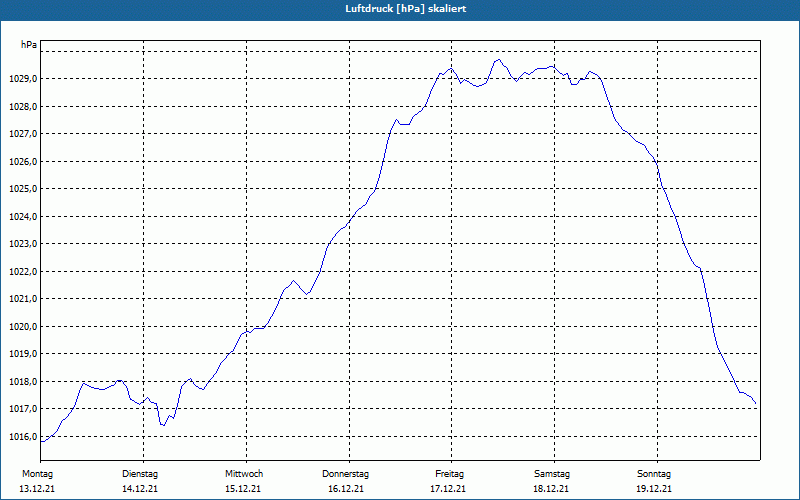Viewport: 800px width, 500px height.
Task: Click the 1027,0 y-axis label
Action: point(23,134)
